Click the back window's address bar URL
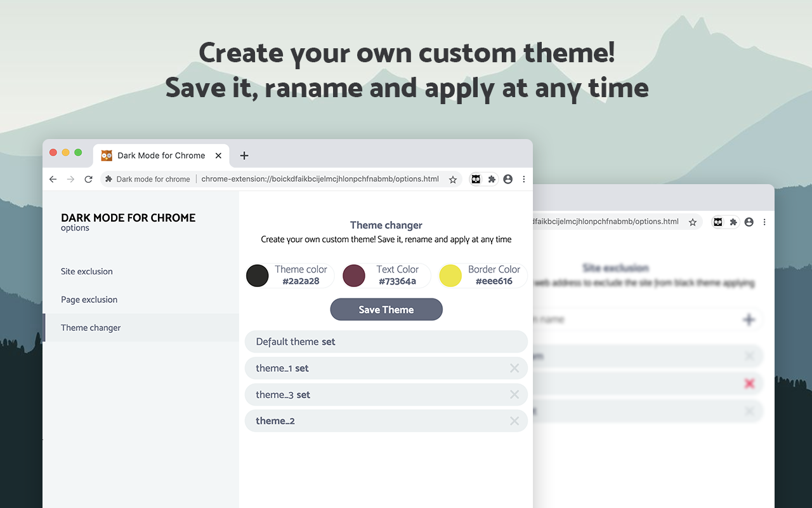Viewport: 812px width, 508px height. [x=606, y=222]
